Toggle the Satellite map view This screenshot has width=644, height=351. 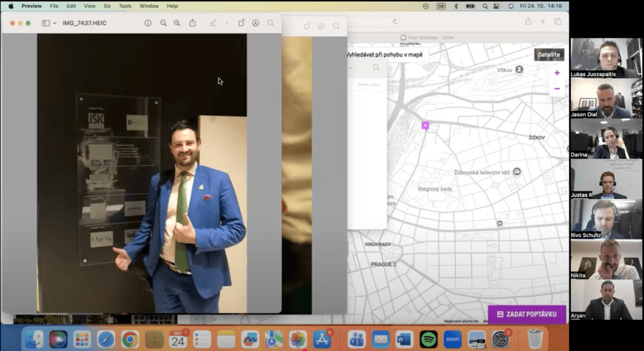pos(549,55)
